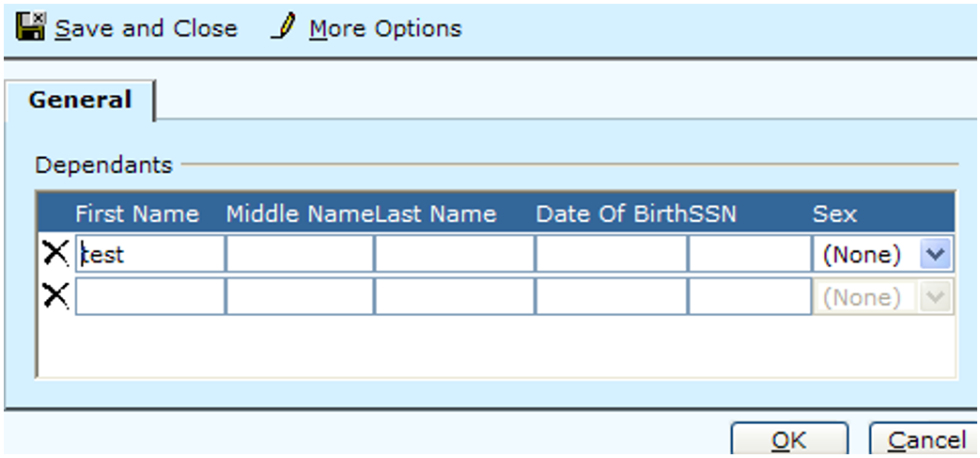980x458 pixels.
Task: Click the Save and Close floppy disk icon
Action: tap(31, 28)
